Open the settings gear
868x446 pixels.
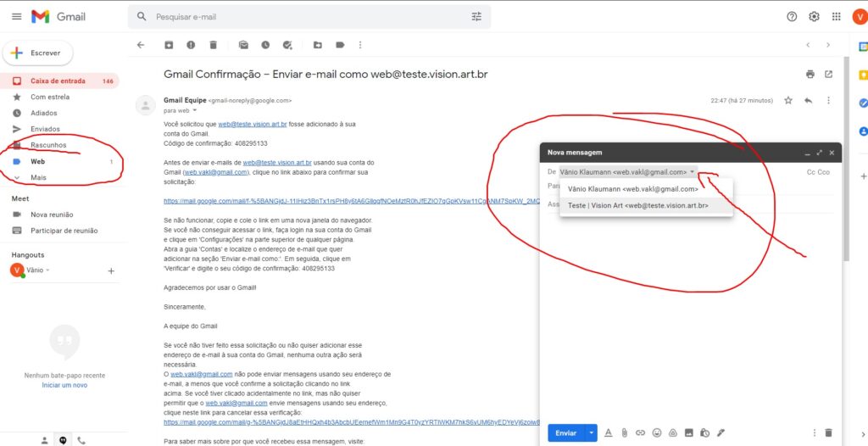(x=814, y=17)
